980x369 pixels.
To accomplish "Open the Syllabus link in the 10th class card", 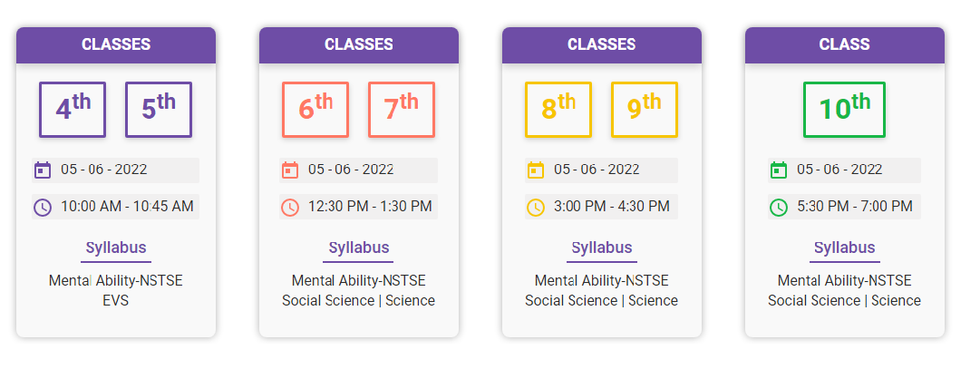I will coord(844,248).
